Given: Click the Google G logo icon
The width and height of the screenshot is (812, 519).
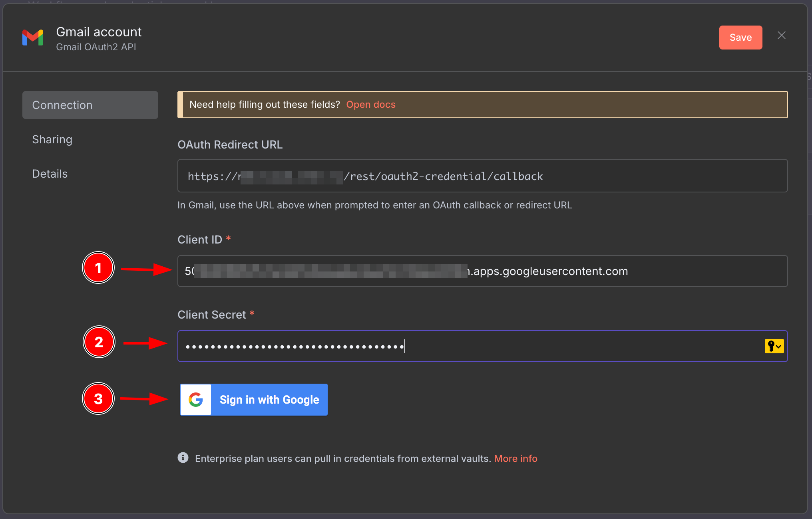Looking at the screenshot, I should pos(196,400).
